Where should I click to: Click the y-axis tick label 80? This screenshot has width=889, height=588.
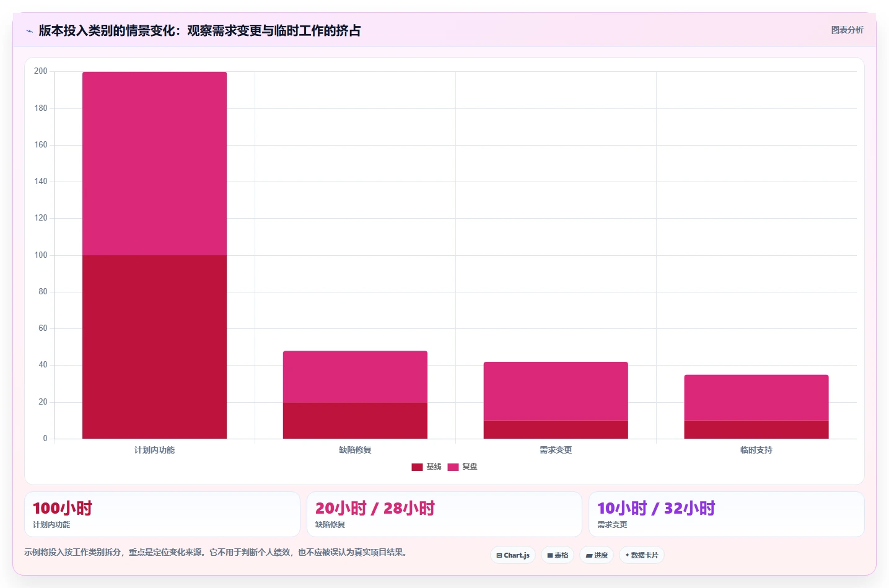pos(43,292)
